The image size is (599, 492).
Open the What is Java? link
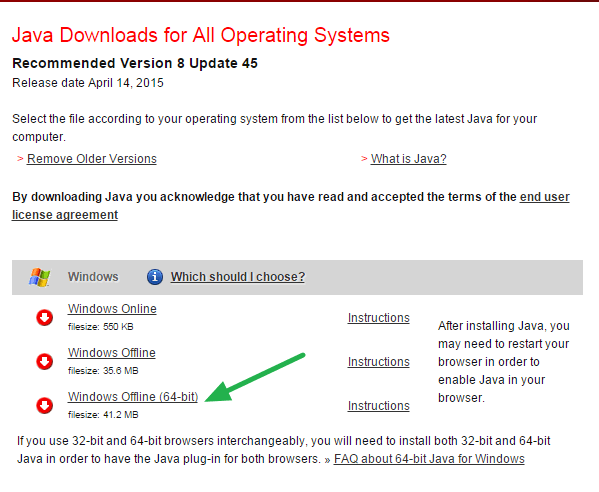[x=408, y=159]
